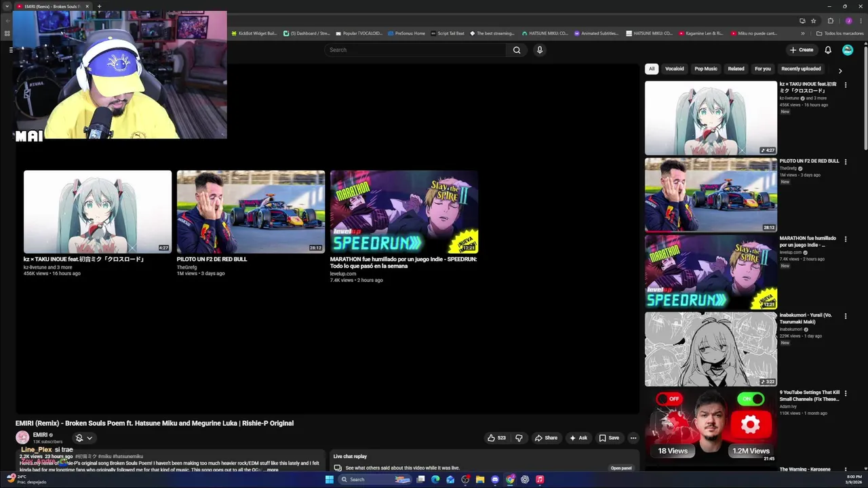Open the account avatar menu
This screenshot has height=488, width=868.
848,49
